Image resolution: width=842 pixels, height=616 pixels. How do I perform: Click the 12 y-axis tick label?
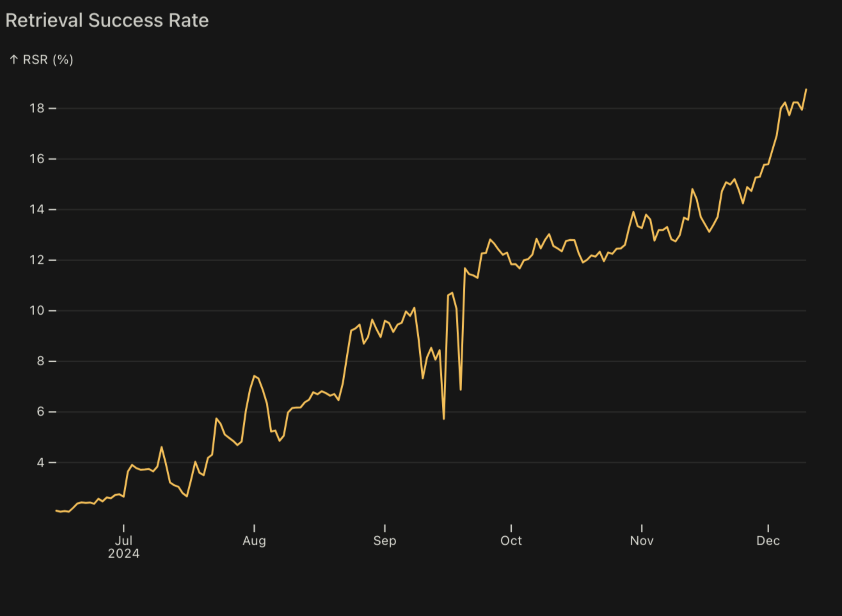point(37,260)
